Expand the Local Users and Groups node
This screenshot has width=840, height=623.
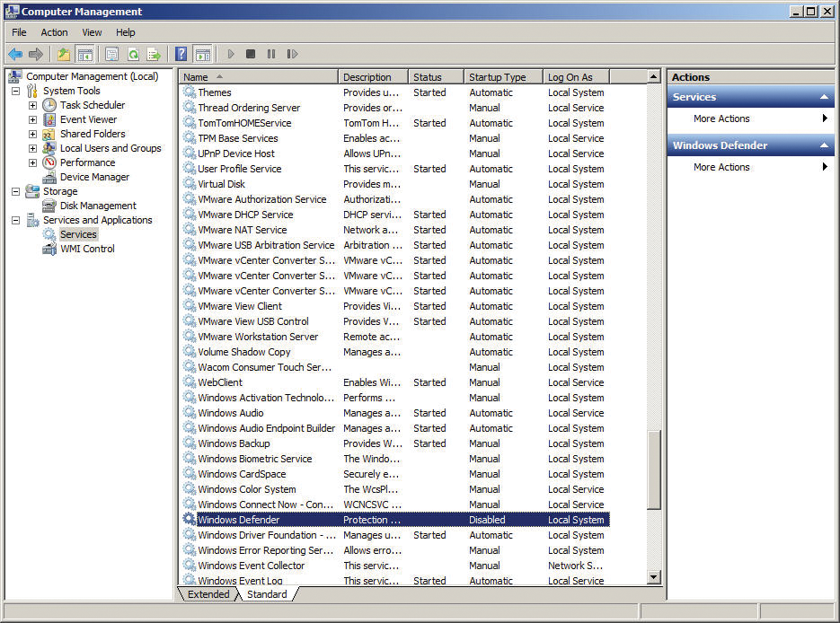(32, 148)
